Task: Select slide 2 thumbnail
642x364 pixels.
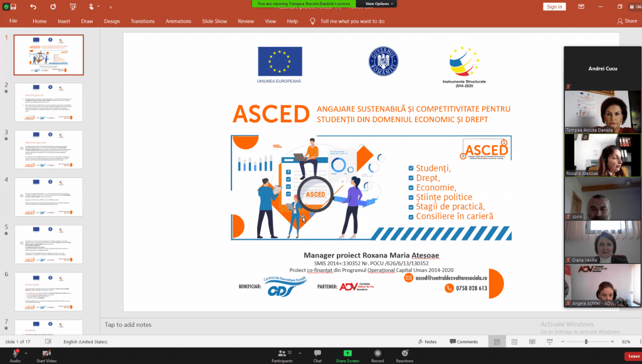Action: point(49,102)
